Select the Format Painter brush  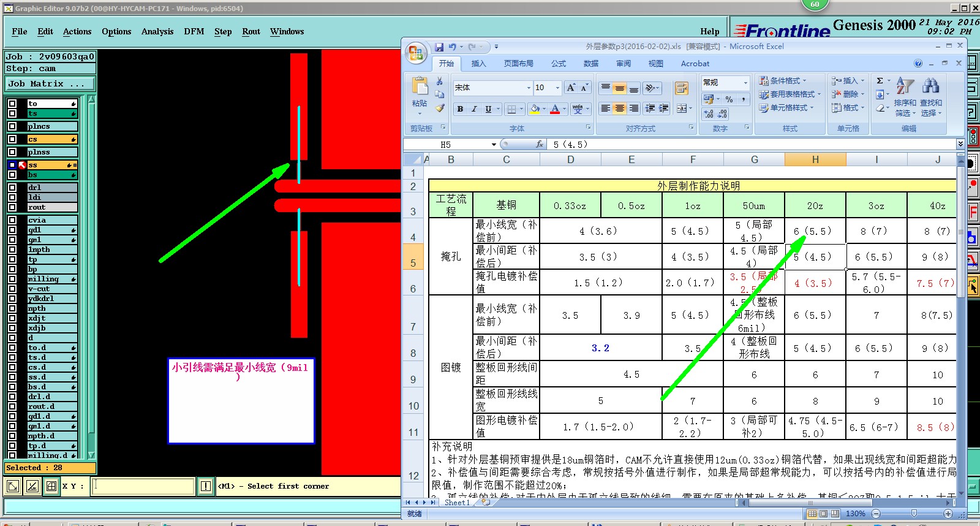click(x=439, y=108)
